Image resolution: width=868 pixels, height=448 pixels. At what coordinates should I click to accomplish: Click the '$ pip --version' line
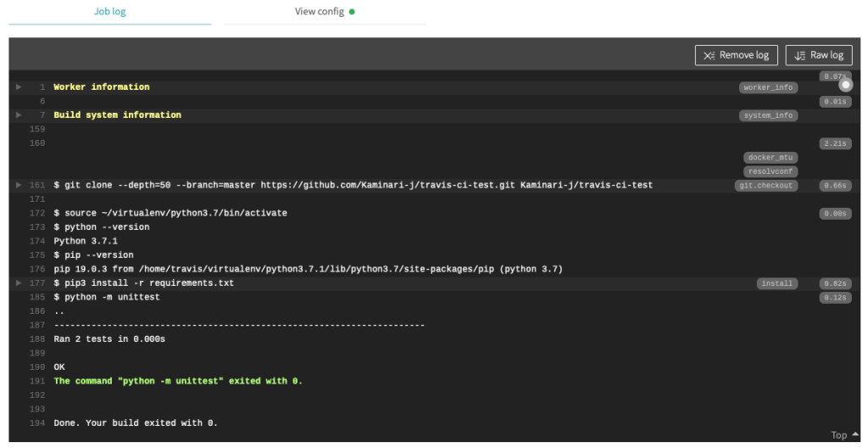pyautogui.click(x=93, y=255)
